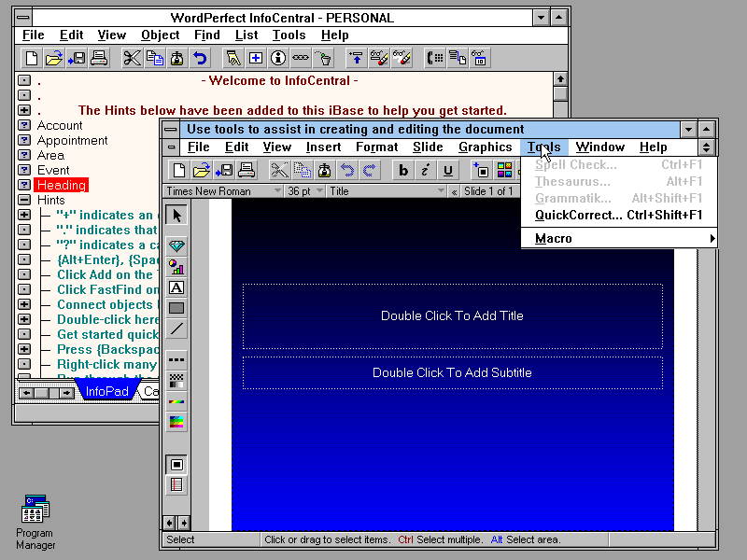
Task: Open the Object menu in InfoCentral
Action: (x=160, y=35)
